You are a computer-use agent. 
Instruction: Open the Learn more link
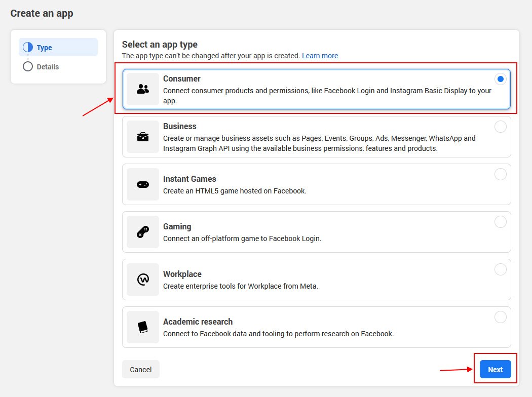320,56
